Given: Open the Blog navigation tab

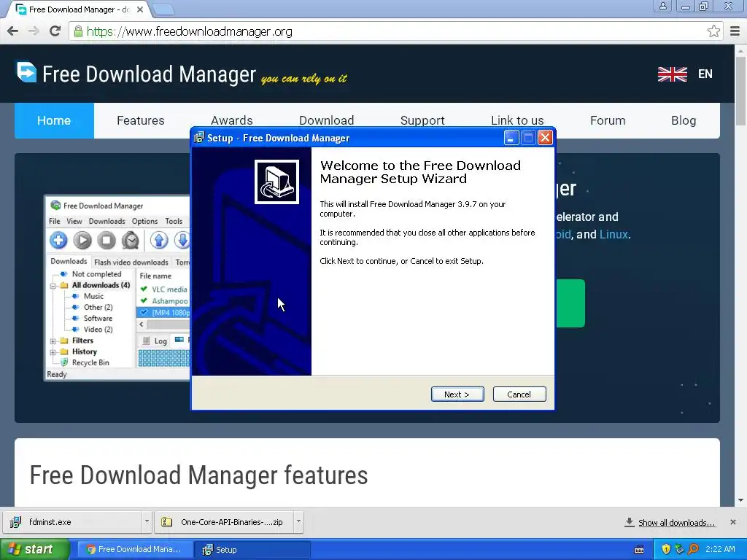Looking at the screenshot, I should click(x=683, y=120).
